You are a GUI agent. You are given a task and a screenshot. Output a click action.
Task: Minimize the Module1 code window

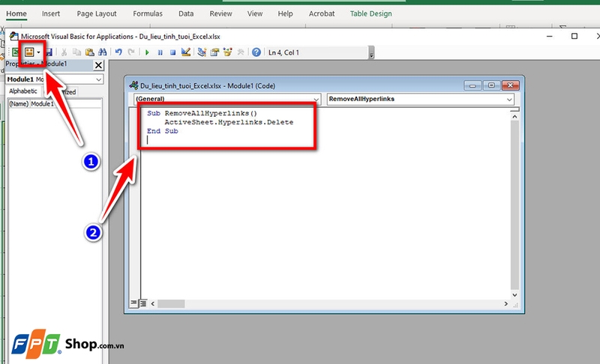pos(472,85)
